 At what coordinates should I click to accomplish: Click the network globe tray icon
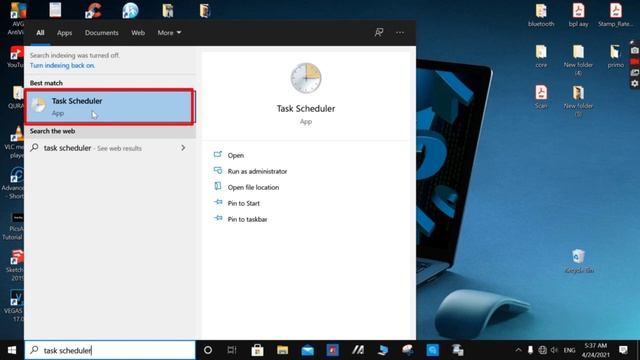click(x=542, y=350)
